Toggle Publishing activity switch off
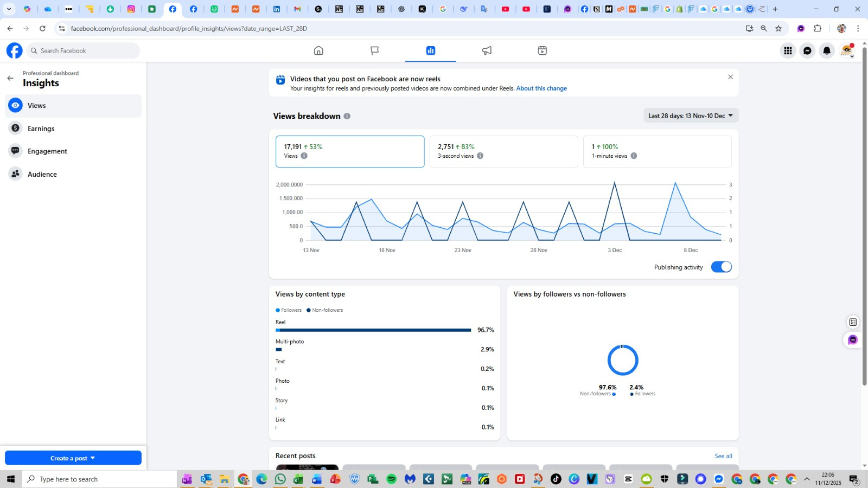The image size is (868, 488). (721, 267)
